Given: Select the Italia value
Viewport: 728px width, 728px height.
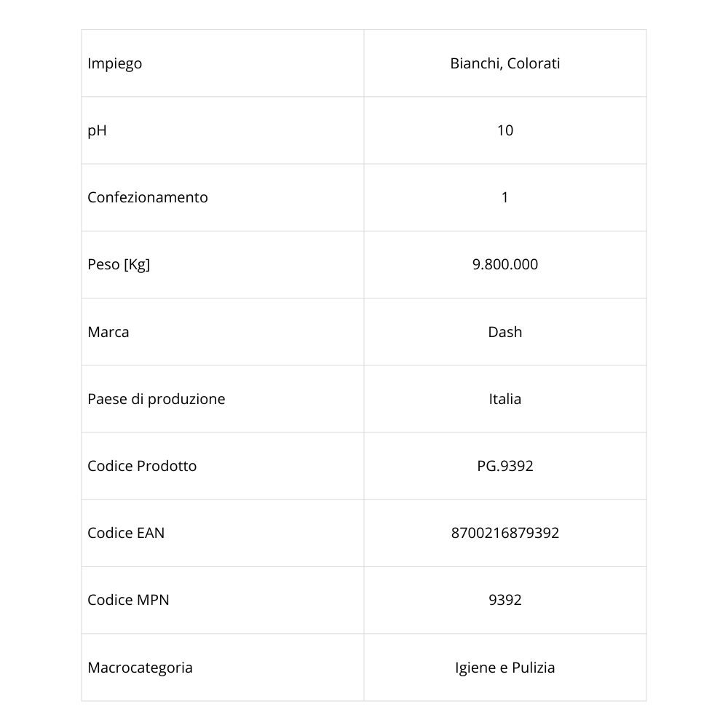Looking at the screenshot, I should coord(505,399).
